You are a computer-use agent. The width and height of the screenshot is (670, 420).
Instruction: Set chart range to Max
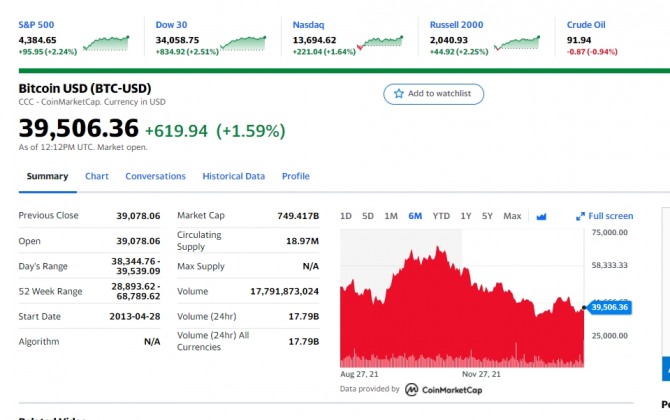(512, 216)
